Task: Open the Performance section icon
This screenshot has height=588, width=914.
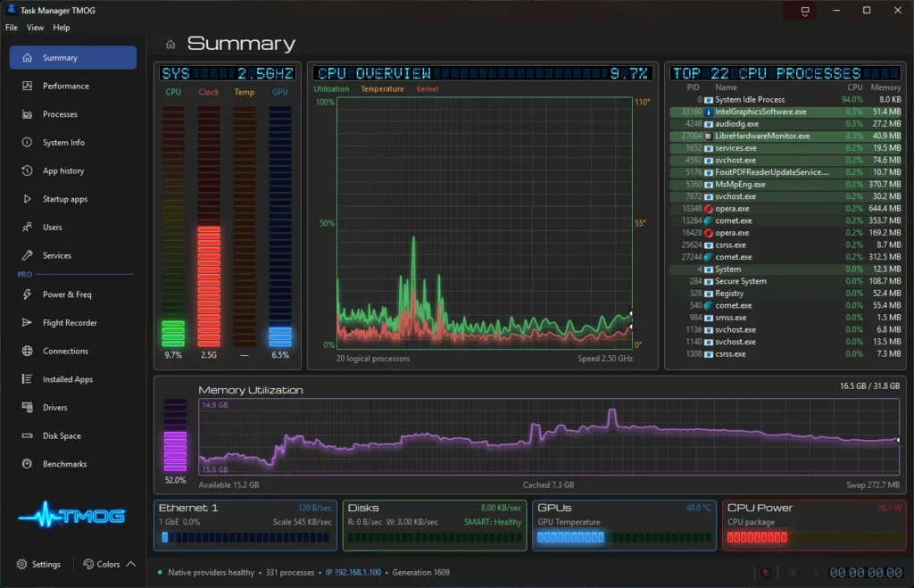Action: click(27, 86)
